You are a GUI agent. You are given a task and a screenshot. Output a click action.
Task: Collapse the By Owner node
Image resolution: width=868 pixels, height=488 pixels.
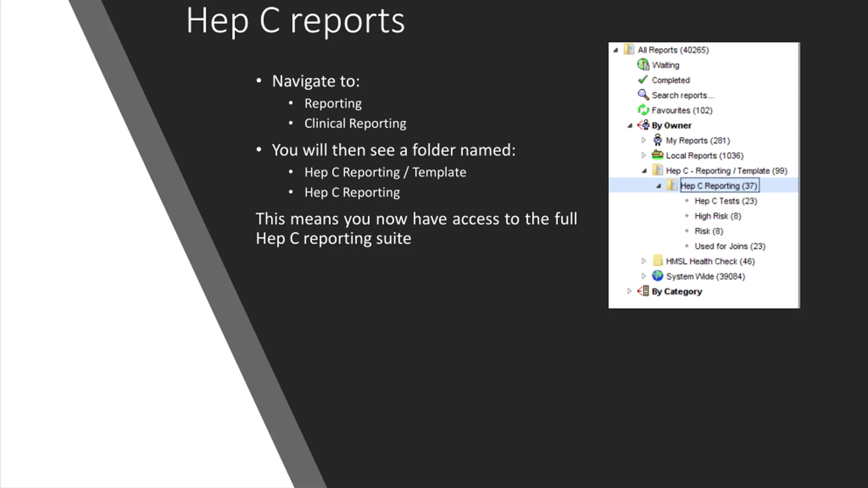tap(630, 126)
